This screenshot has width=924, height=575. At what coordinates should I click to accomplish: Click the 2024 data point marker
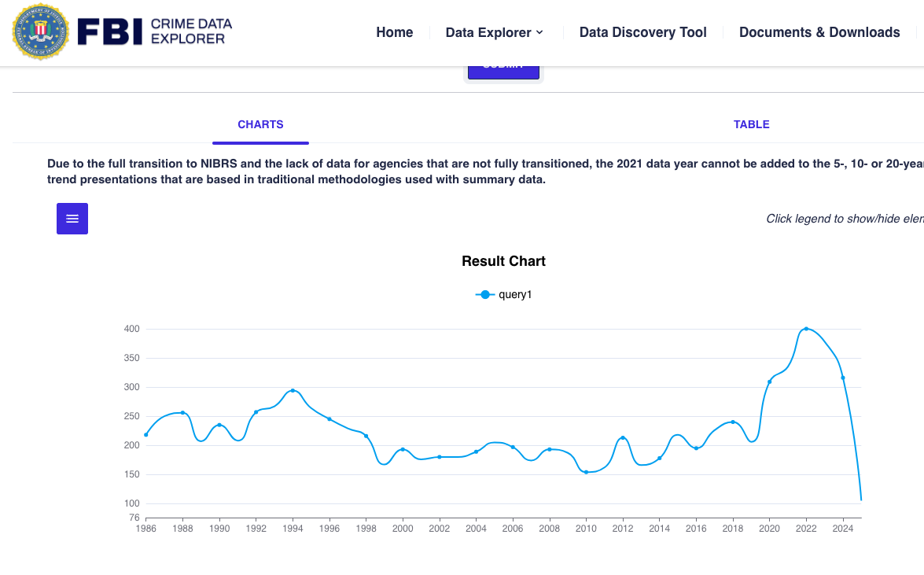pyautogui.click(x=843, y=378)
